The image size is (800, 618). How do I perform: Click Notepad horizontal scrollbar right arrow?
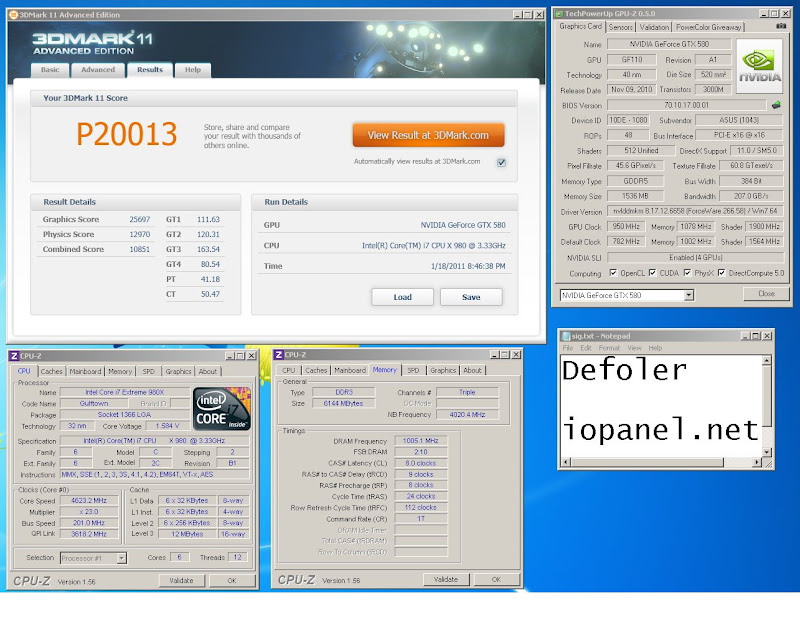click(x=757, y=462)
